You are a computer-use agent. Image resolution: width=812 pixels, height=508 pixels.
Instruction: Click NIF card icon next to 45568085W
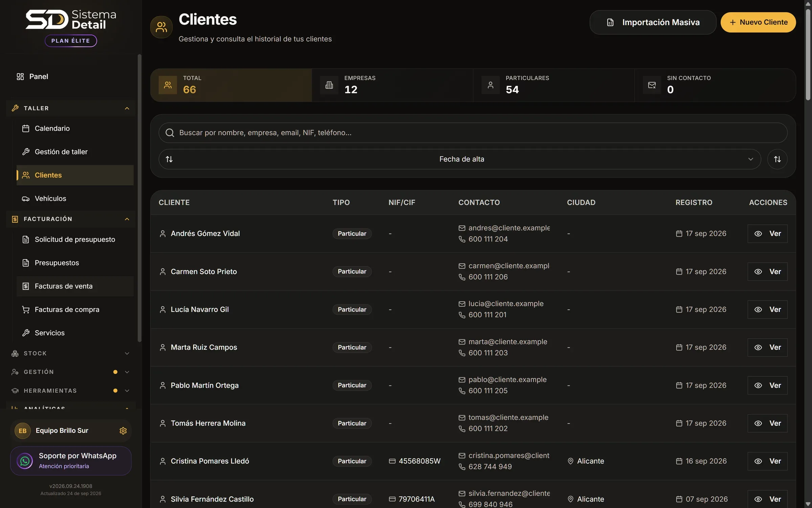pos(392,461)
